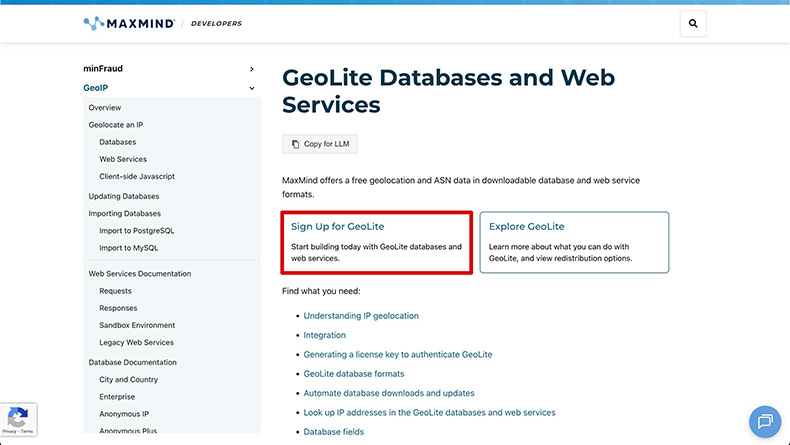Open Import to PostgreSQL page
Image resolution: width=790 pixels, height=445 pixels.
point(137,230)
